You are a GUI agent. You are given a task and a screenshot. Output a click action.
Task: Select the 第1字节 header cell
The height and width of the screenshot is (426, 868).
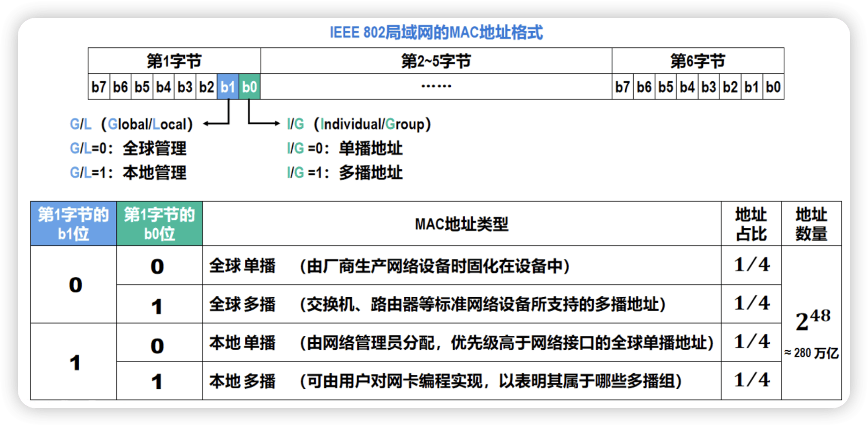click(x=174, y=61)
